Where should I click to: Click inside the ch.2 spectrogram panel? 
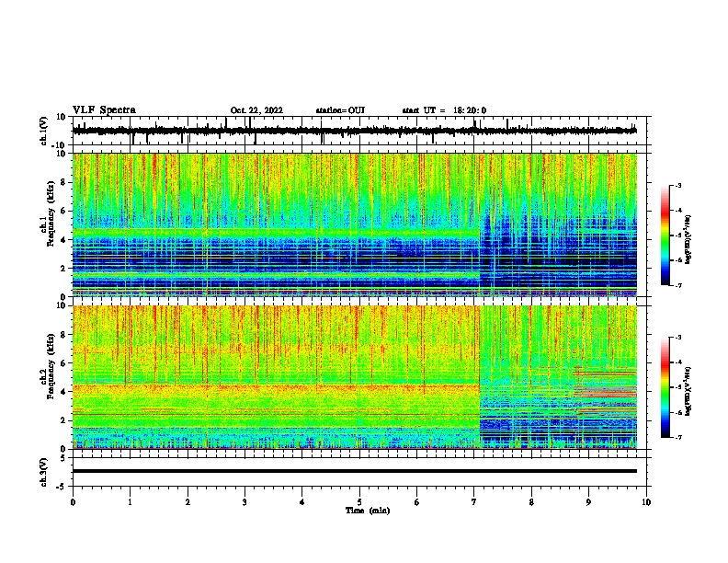(x=355, y=377)
